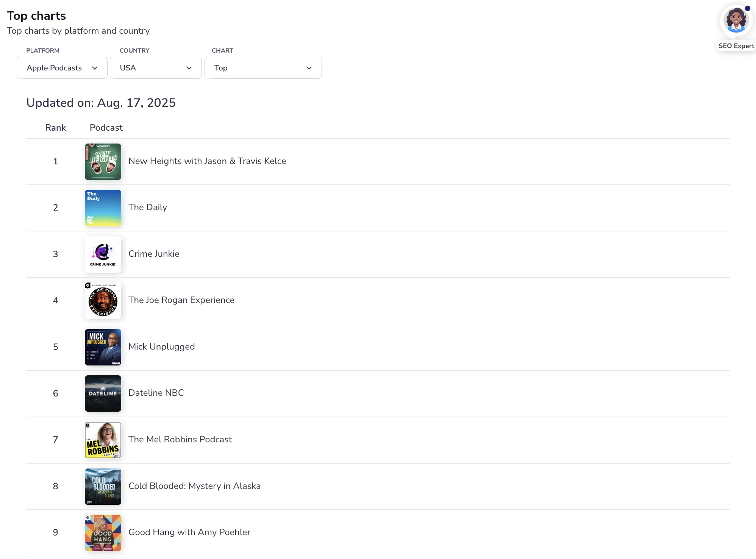
Task: Open Good Hang with Amy Poehler title
Action: click(189, 532)
